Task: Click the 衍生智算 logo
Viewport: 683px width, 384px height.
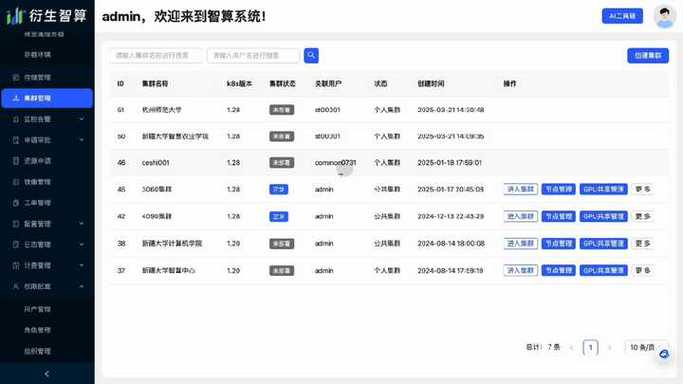Action: [47, 16]
